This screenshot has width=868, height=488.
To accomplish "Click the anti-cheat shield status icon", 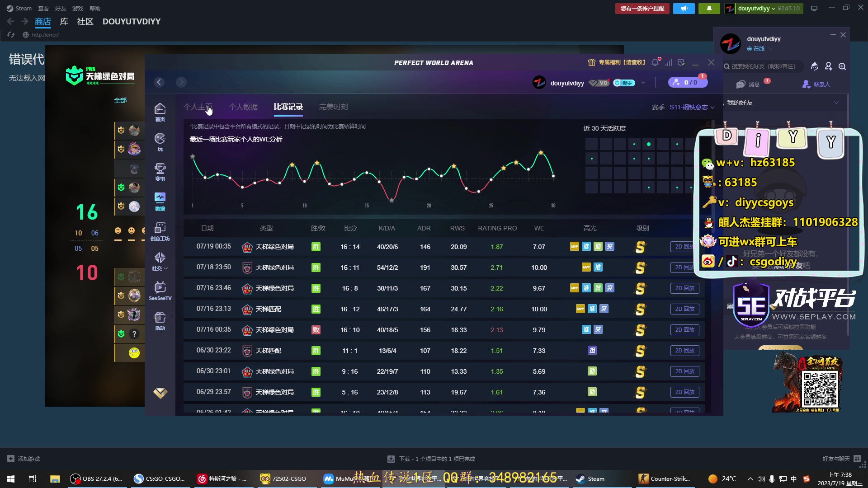I will (x=681, y=62).
